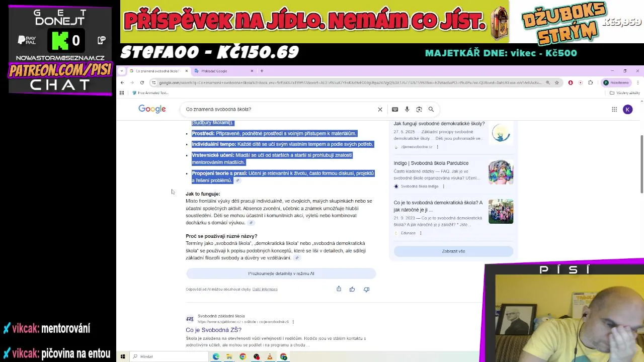Open source link icon after 'řešení problémů'
644x362 pixels.
click(x=237, y=180)
